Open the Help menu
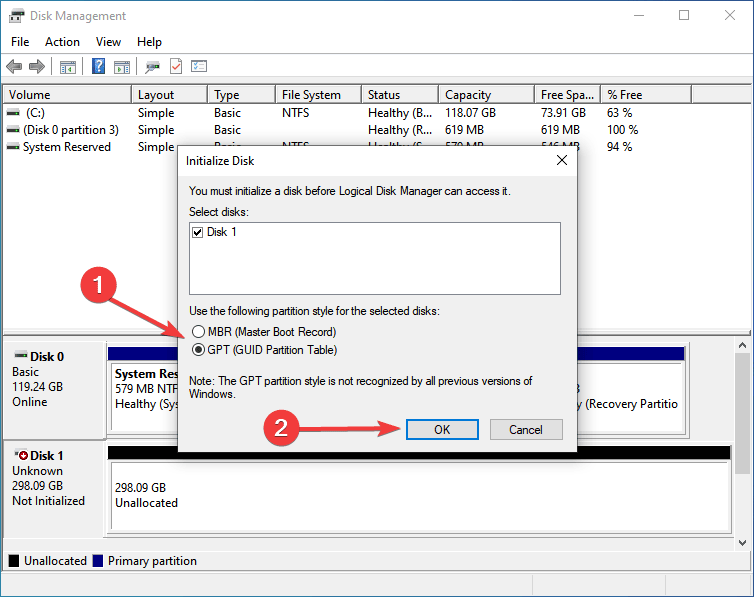This screenshot has width=754, height=597. click(149, 42)
